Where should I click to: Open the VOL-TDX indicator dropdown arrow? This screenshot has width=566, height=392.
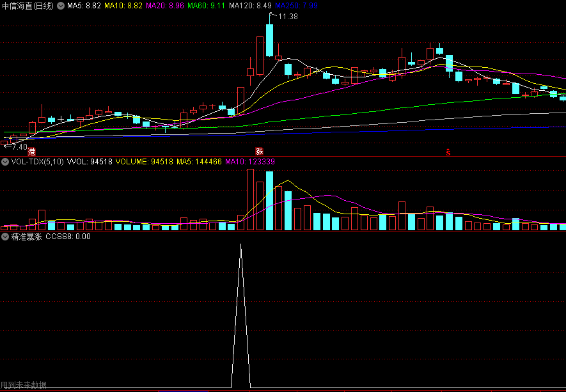pos(5,162)
